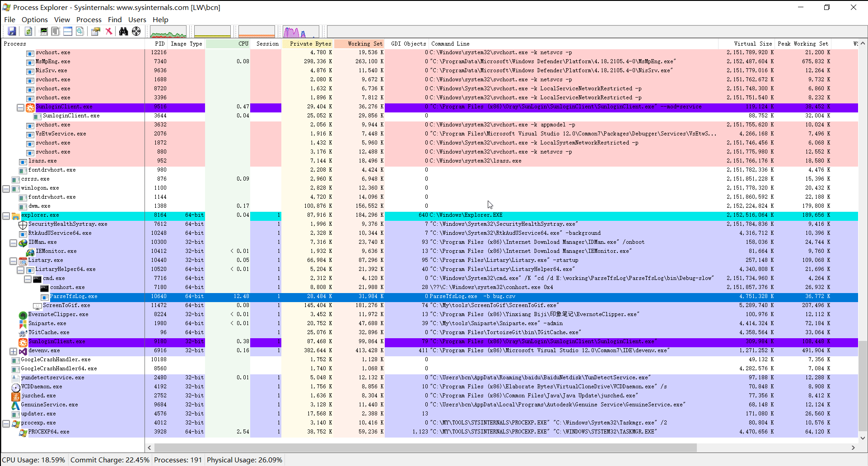Click the EvernoteClipper.exe green icon
The width and height of the screenshot is (868, 466).
23,315
